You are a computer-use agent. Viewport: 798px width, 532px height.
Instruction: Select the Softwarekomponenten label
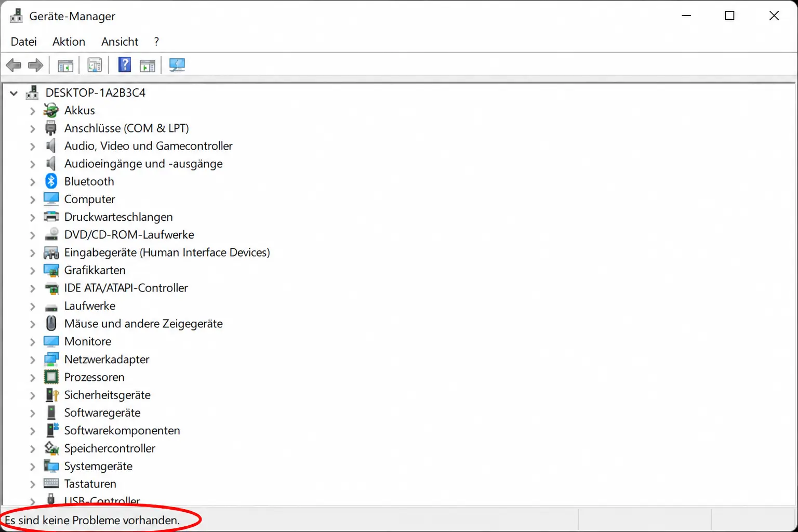[x=122, y=430]
